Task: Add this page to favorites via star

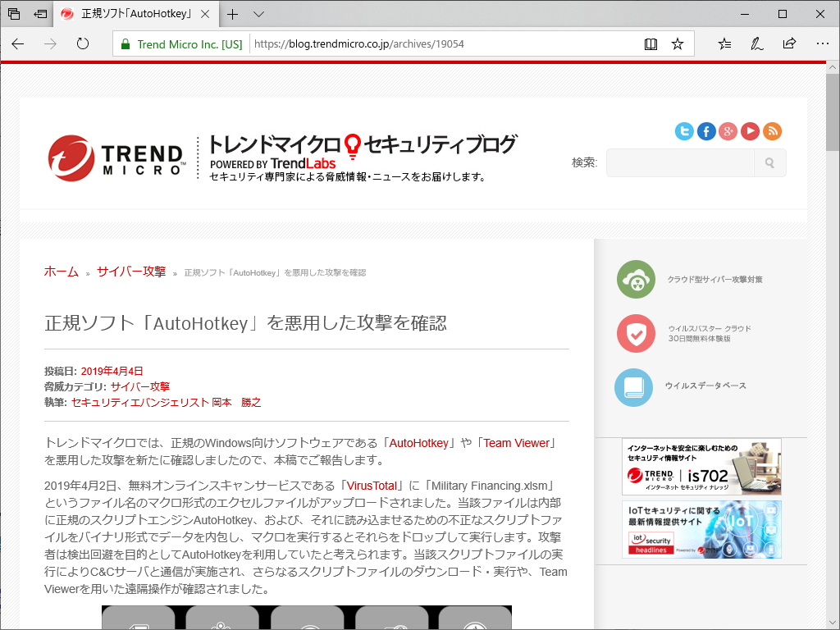Action: tap(678, 43)
